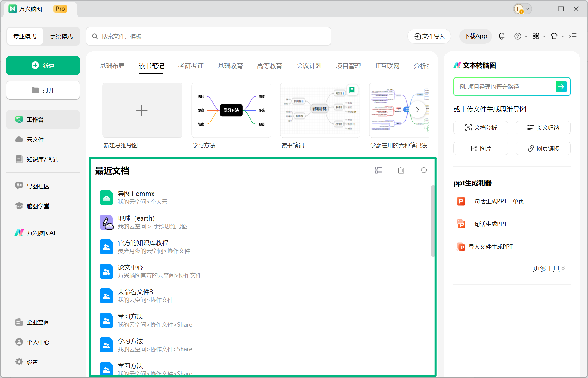Click the 网页链接 button
This screenshot has width=588, height=378.
(543, 148)
